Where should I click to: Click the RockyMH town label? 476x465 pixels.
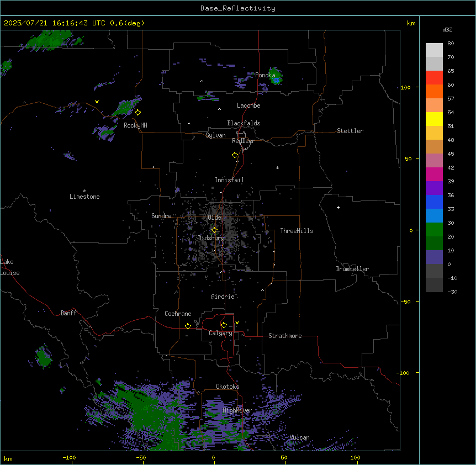pos(135,125)
